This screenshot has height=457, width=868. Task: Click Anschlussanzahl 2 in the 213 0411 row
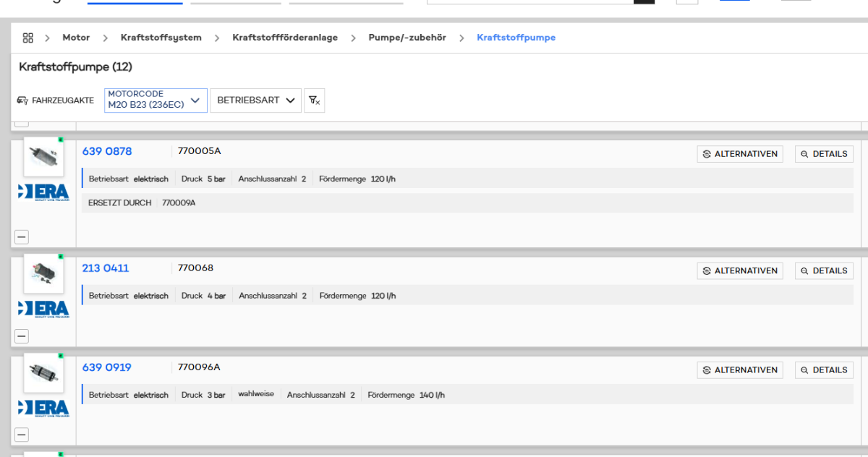[x=273, y=296]
